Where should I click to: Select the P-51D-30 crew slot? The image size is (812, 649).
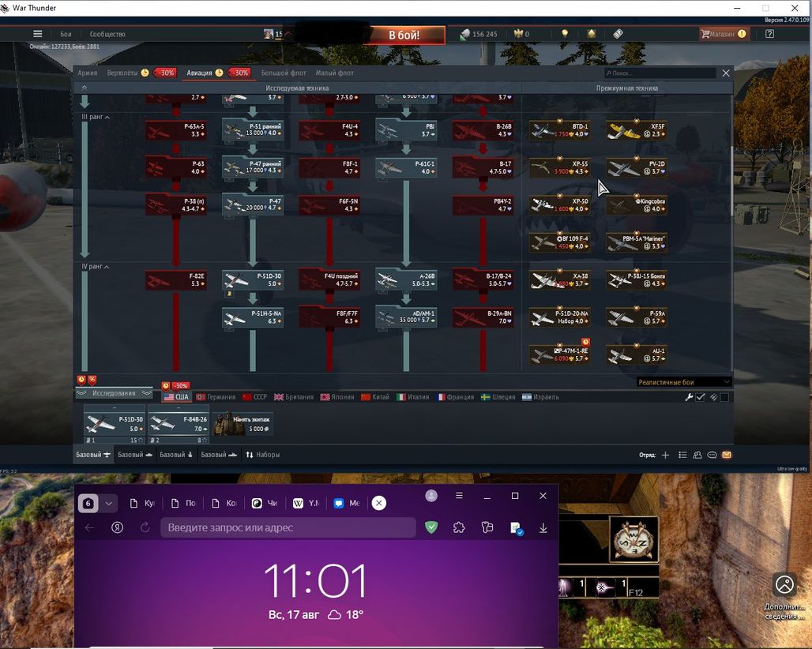click(114, 425)
